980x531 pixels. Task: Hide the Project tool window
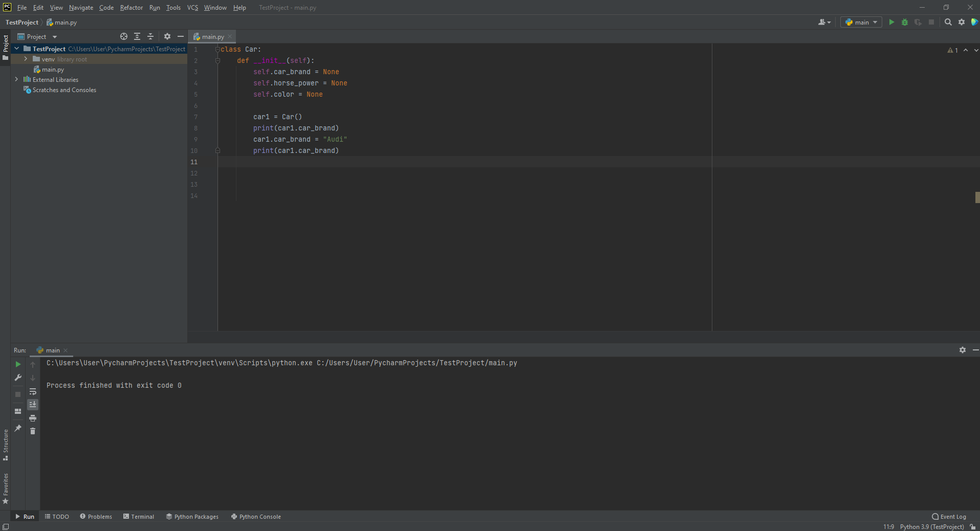pyautogui.click(x=181, y=36)
